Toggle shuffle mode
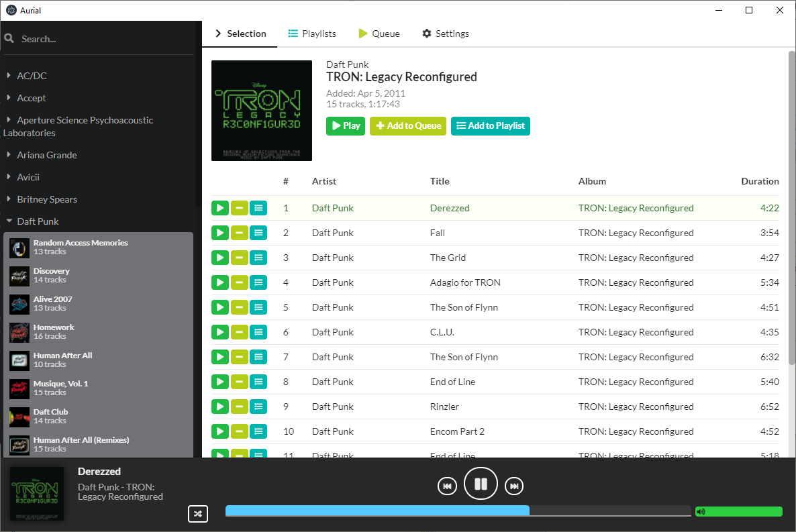 [x=198, y=514]
